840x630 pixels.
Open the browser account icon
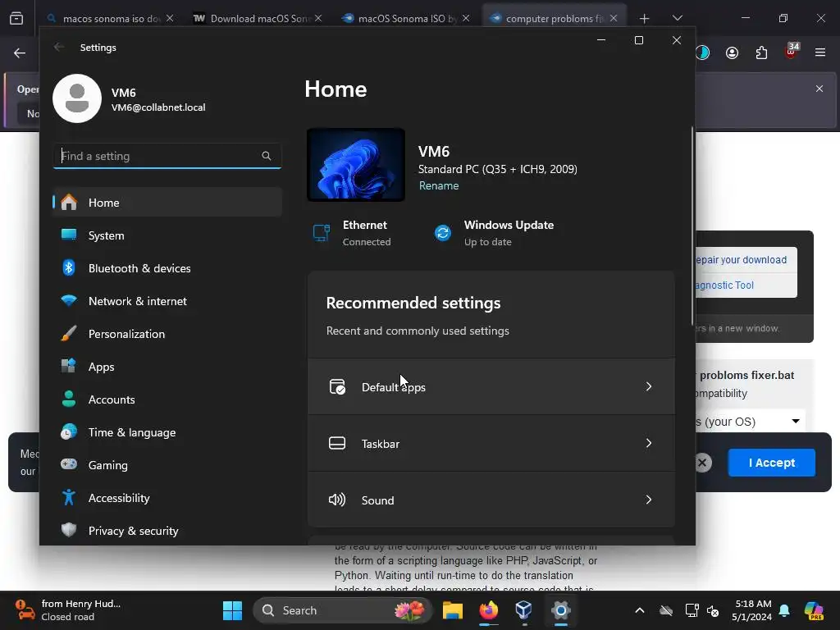732,53
